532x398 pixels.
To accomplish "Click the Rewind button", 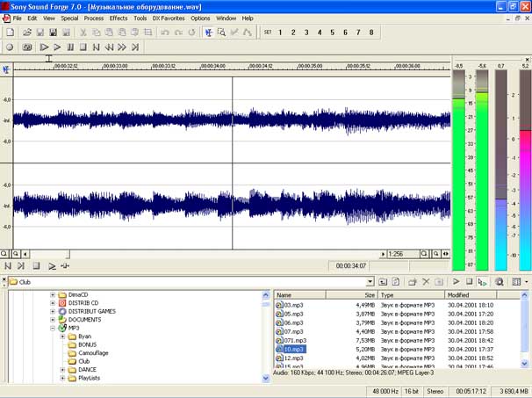I will coord(109,47).
